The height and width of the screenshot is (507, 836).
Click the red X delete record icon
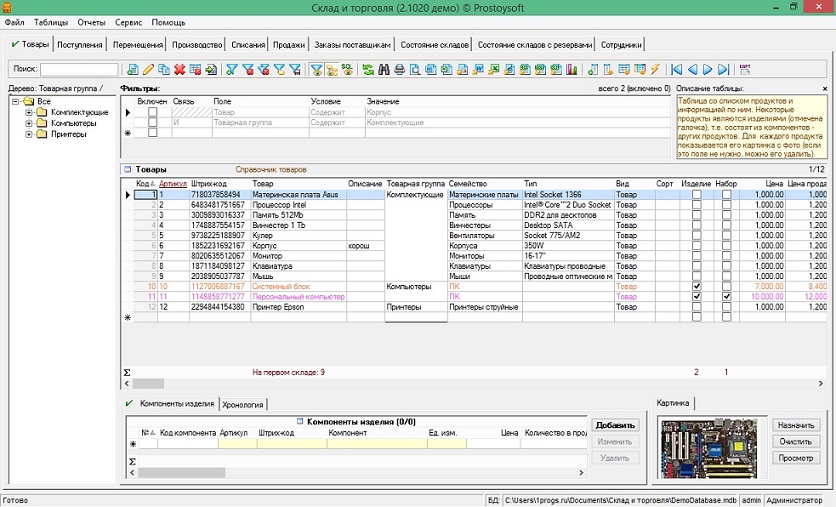pos(179,70)
